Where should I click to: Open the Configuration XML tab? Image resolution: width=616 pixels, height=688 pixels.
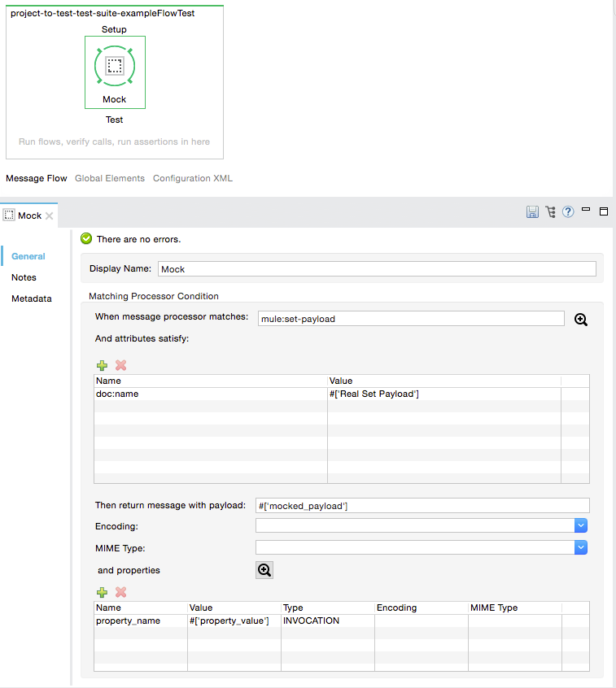tap(192, 178)
